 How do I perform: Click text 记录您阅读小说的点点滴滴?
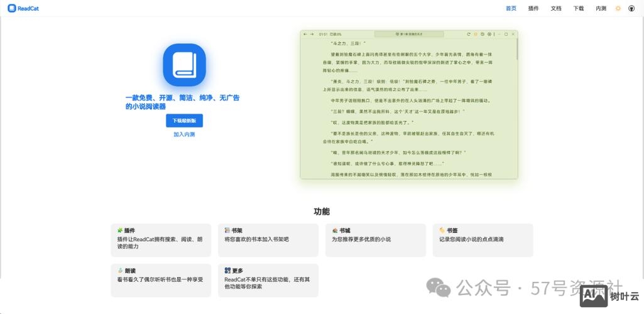pyautogui.click(x=471, y=239)
